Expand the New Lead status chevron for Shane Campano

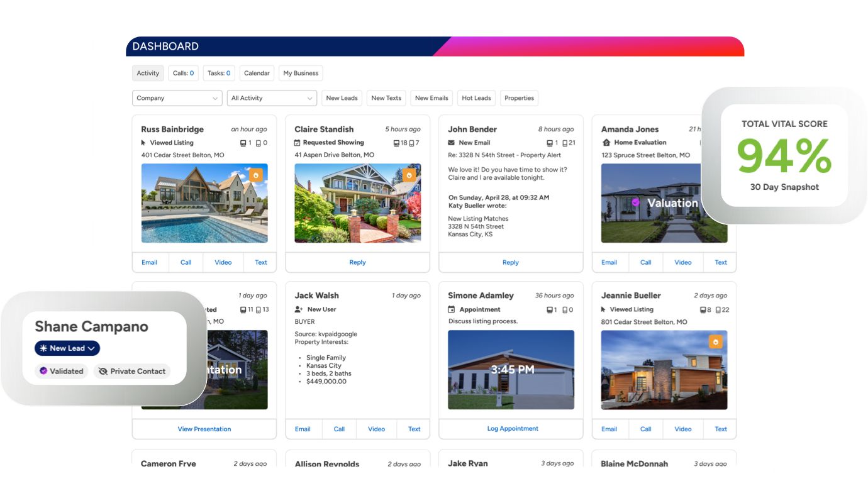pyautogui.click(x=91, y=348)
